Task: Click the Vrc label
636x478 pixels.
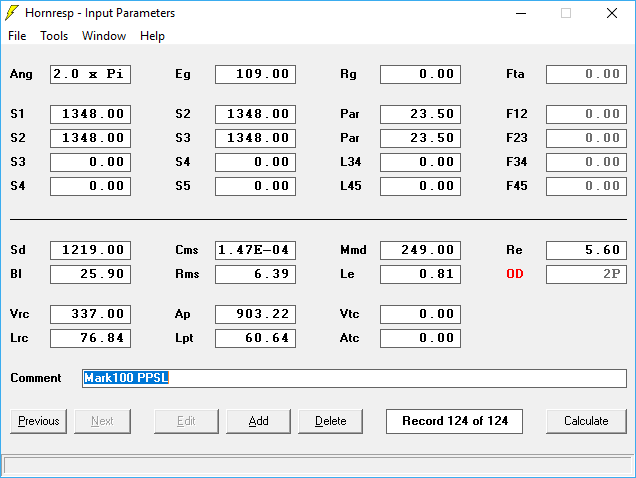Action: point(19,314)
